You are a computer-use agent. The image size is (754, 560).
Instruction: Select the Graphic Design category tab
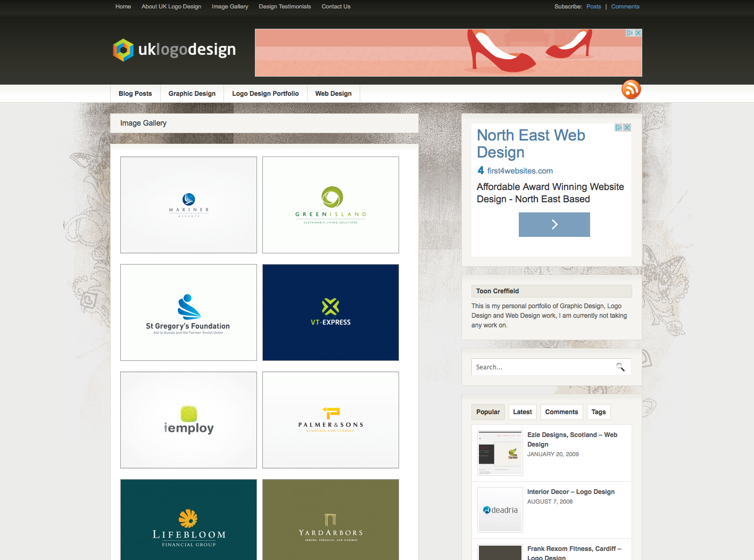click(x=192, y=94)
